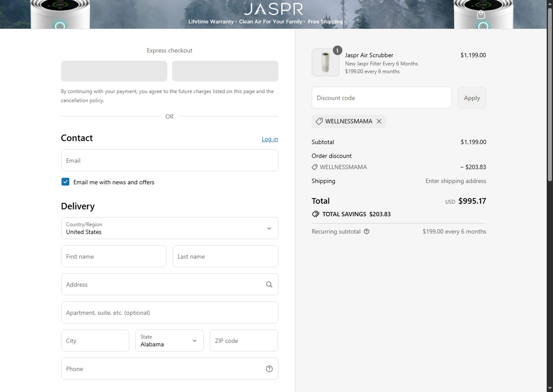The width and height of the screenshot is (553, 392).
Task: Uncheck Email me with news and offers
Action: (65, 182)
